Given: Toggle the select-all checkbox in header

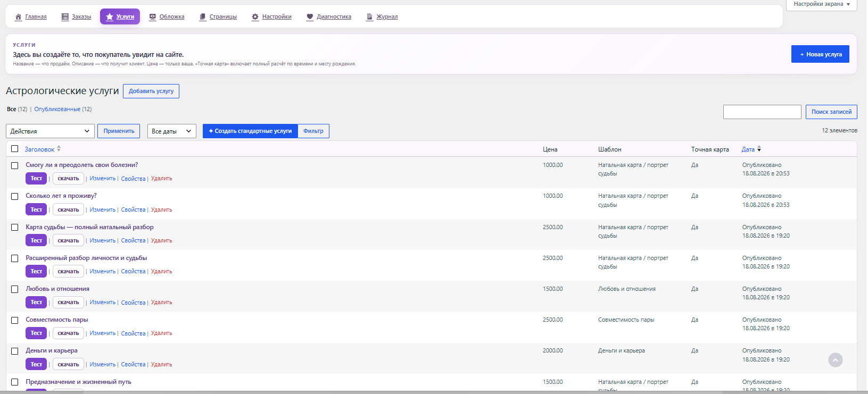Looking at the screenshot, I should coord(15,149).
